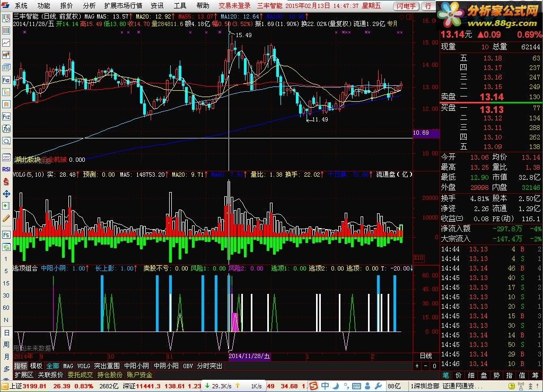This screenshot has height=392, width=543.
Task: Select the 突出重围 indicator tab
Action: [x=107, y=365]
